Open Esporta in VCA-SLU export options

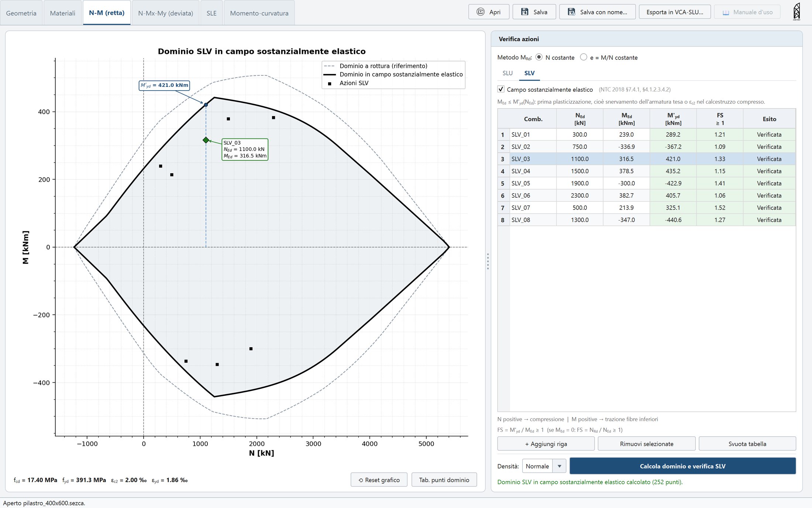675,12
